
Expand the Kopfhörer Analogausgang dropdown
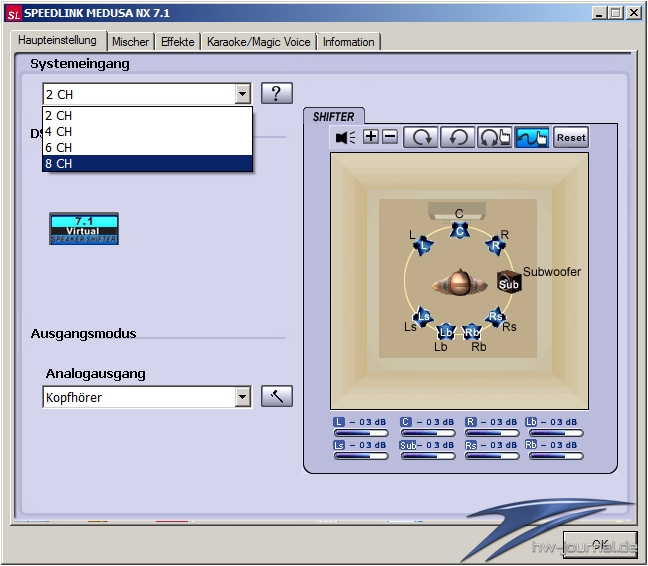243,397
